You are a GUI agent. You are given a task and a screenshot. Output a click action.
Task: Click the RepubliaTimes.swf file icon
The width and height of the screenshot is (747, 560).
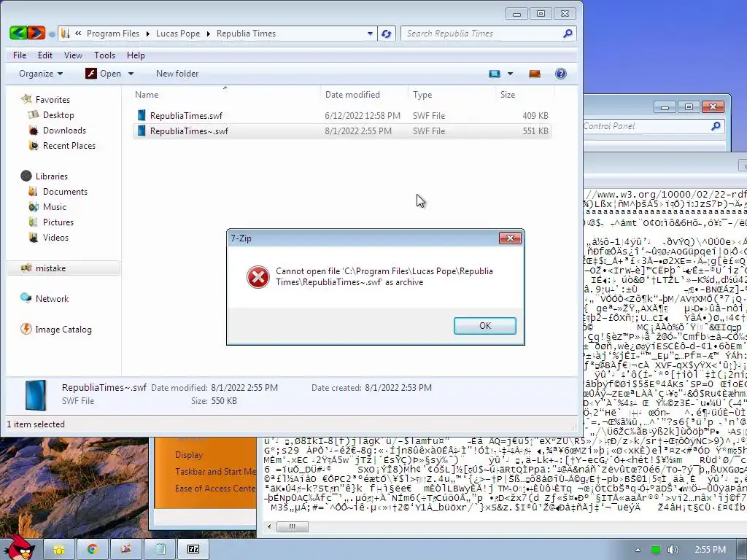pyautogui.click(x=141, y=115)
